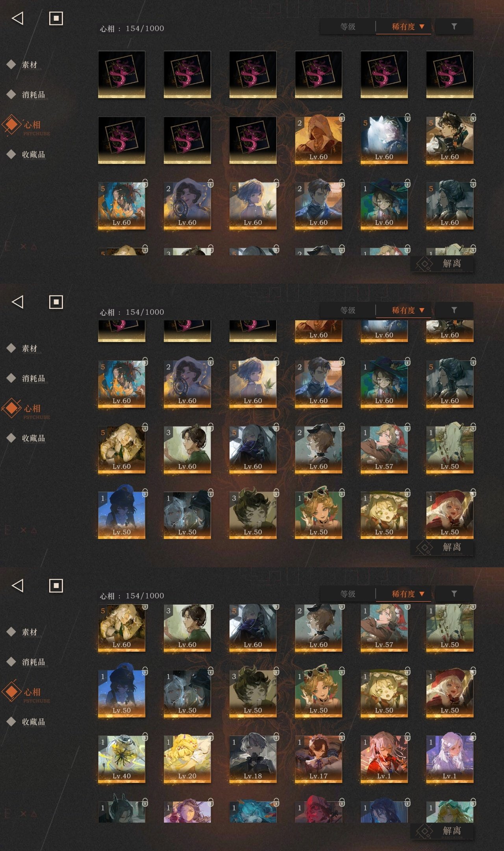The width and height of the screenshot is (504, 851).
Task: Click the back arrow in the topmost screenshot
Action: click(18, 18)
